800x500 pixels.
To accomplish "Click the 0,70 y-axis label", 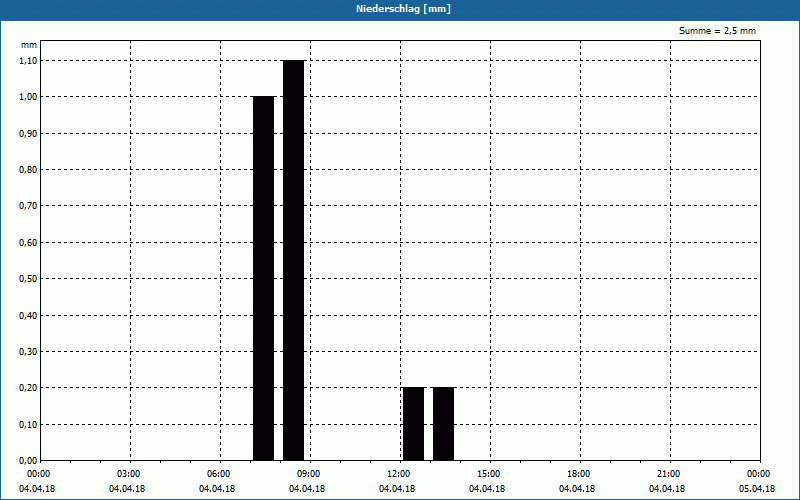I will point(28,206).
